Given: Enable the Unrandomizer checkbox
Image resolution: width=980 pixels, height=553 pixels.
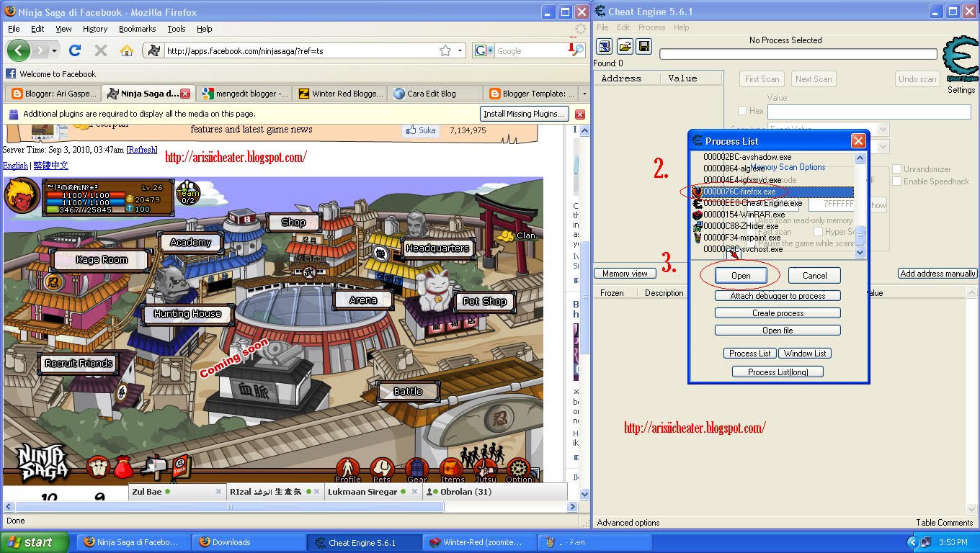Looking at the screenshot, I should [x=897, y=169].
